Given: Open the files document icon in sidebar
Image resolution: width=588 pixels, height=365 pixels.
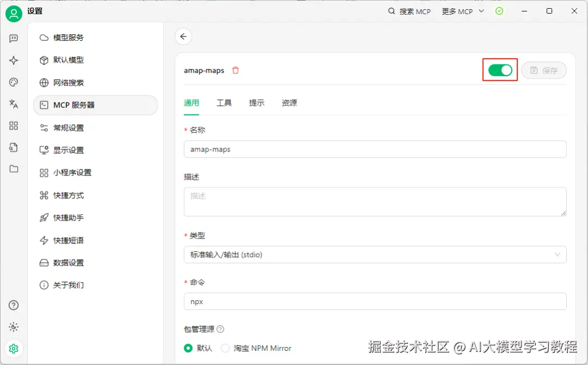Looking at the screenshot, I should [14, 147].
